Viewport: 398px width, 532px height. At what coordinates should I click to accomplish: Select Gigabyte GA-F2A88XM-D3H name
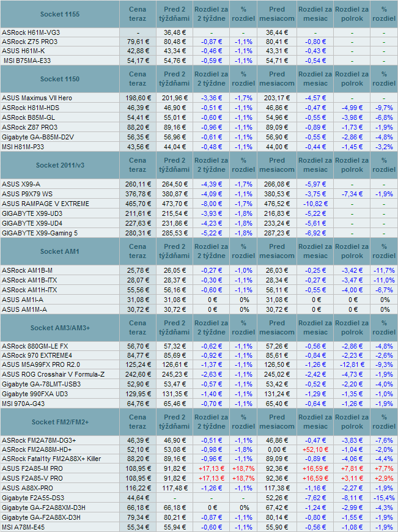[43, 508]
